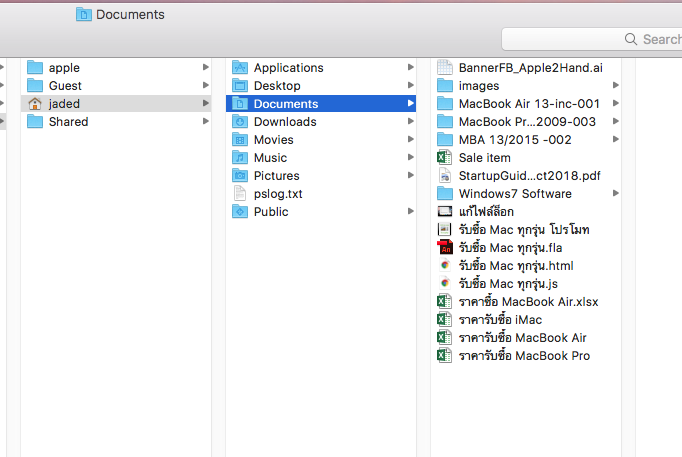The height and width of the screenshot is (457, 682).
Task: Click the Excel icon of ราคาซื้อ MacBook Air.xlsx
Action: [445, 302]
